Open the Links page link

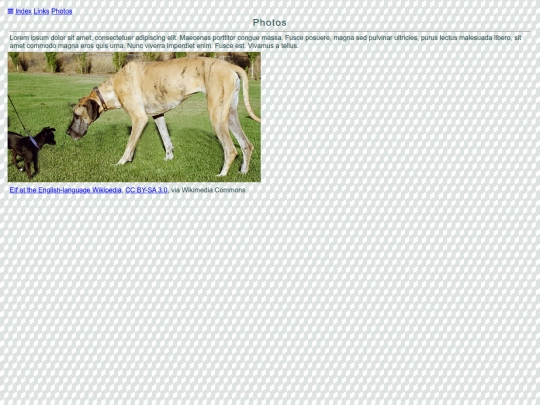(x=41, y=11)
